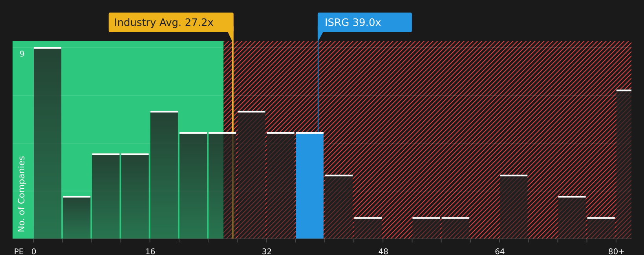Click the 80+ axis label
The width and height of the screenshot is (644, 255).
pyautogui.click(x=616, y=251)
